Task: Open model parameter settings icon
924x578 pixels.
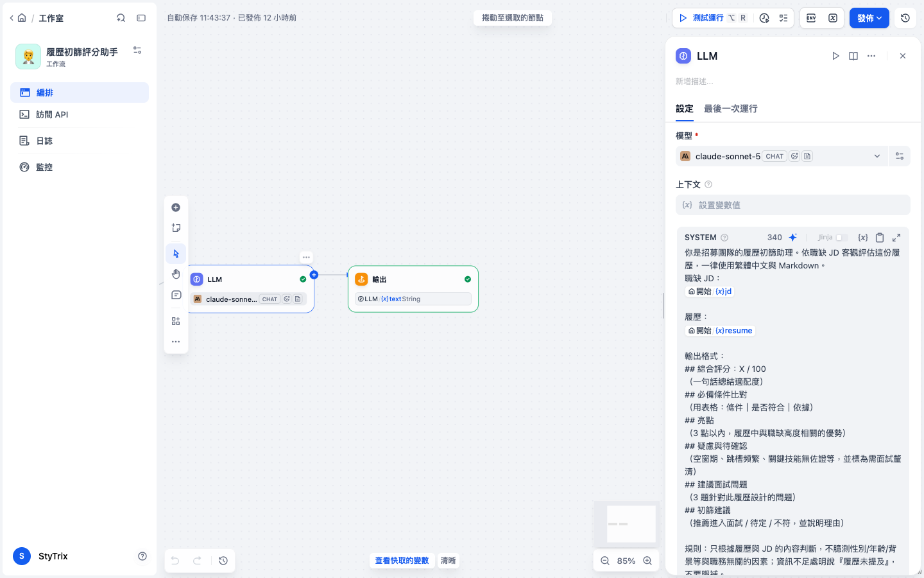Action: click(900, 156)
